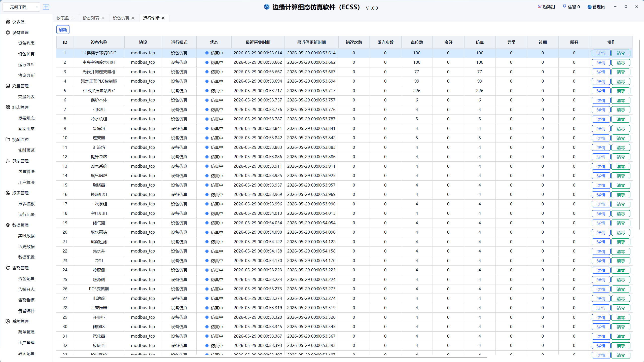
Task: Click 清零 for 锅炉本体
Action: 621,100
